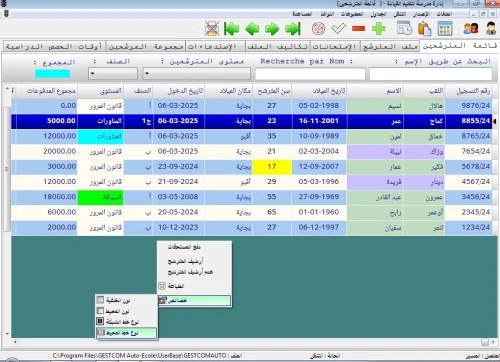Click the horizontal scrollbar left arrow
Image resolution: width=500 pixels, height=362 pixels.
click(14, 342)
